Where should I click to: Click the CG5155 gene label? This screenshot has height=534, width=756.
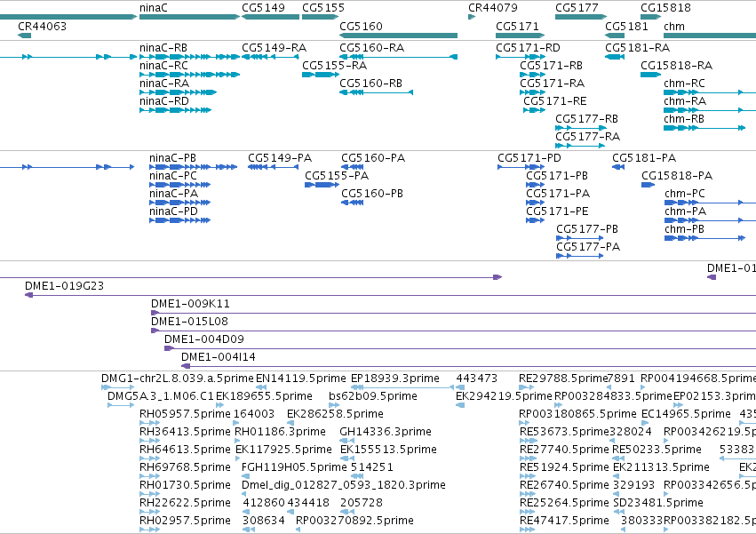pos(323,8)
